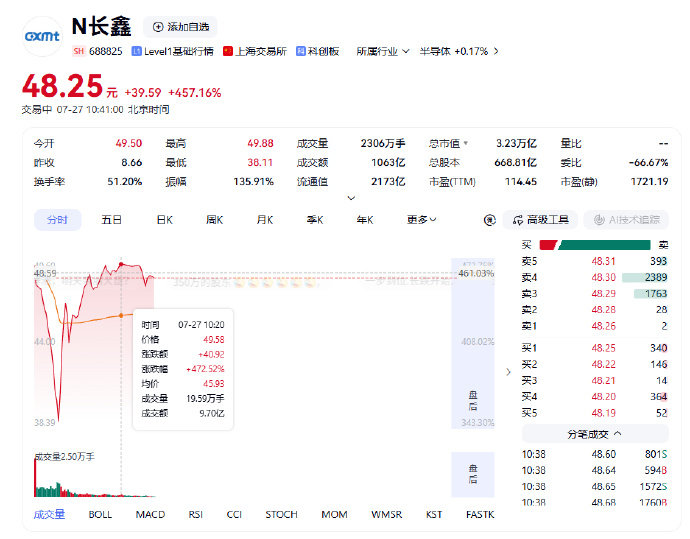Click the Level1基础行情 badge icon
The width and height of the screenshot is (690, 539).
[136, 51]
